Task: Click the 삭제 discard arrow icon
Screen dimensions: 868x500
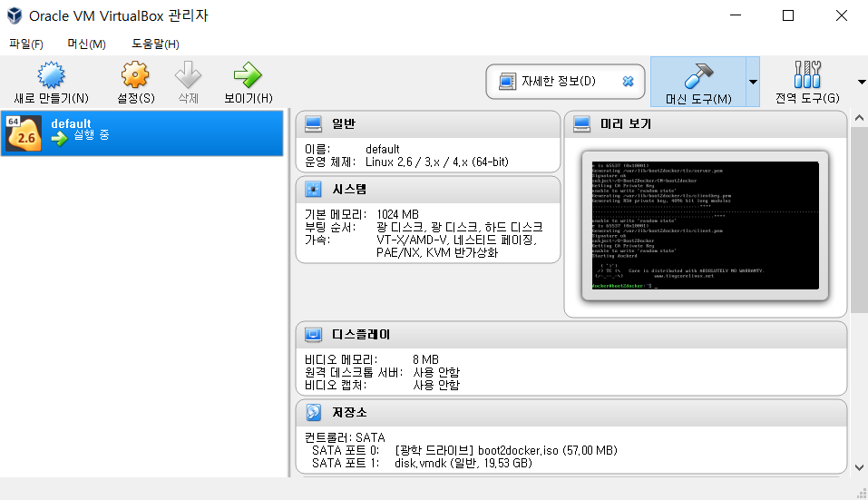Action: (189, 75)
